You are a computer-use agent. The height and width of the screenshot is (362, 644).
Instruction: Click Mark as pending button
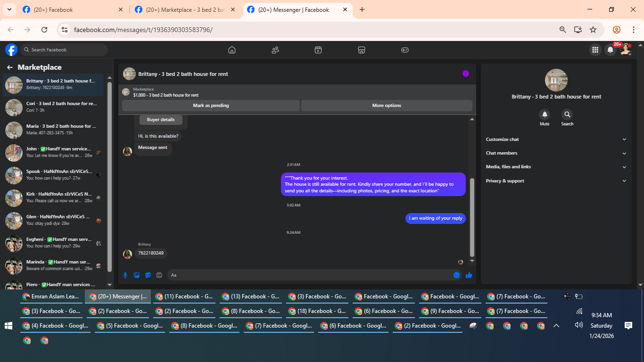tap(211, 106)
